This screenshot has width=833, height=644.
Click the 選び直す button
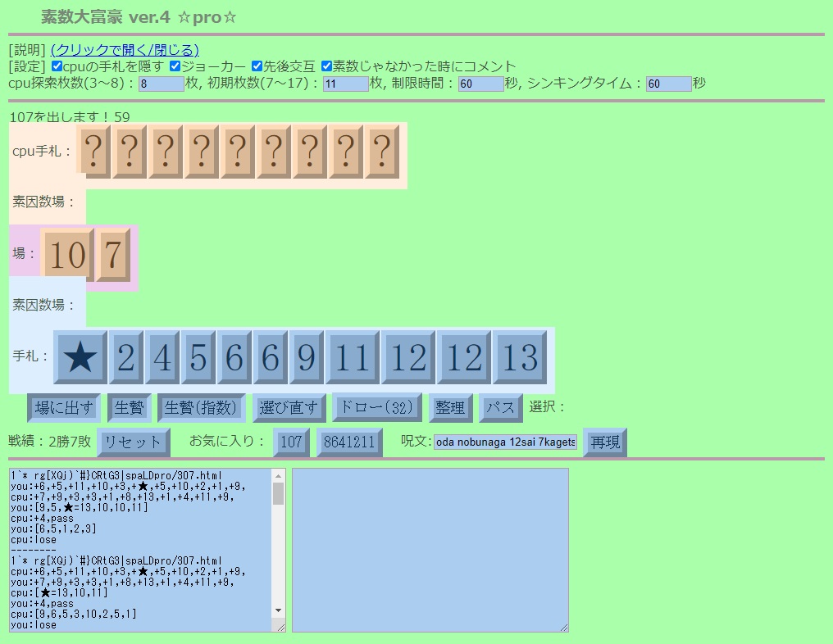tap(289, 408)
